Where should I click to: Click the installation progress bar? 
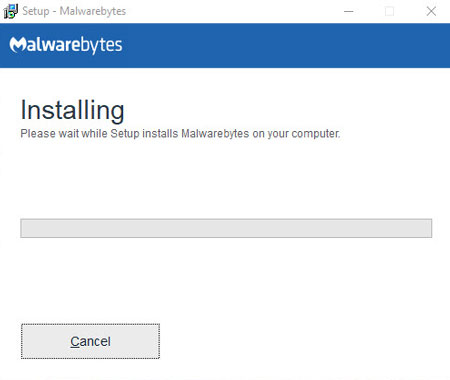pos(226,228)
